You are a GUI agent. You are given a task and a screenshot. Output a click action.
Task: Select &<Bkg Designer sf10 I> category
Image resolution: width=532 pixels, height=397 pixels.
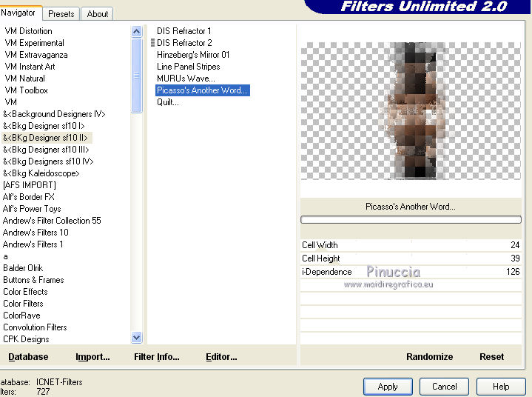pos(44,126)
